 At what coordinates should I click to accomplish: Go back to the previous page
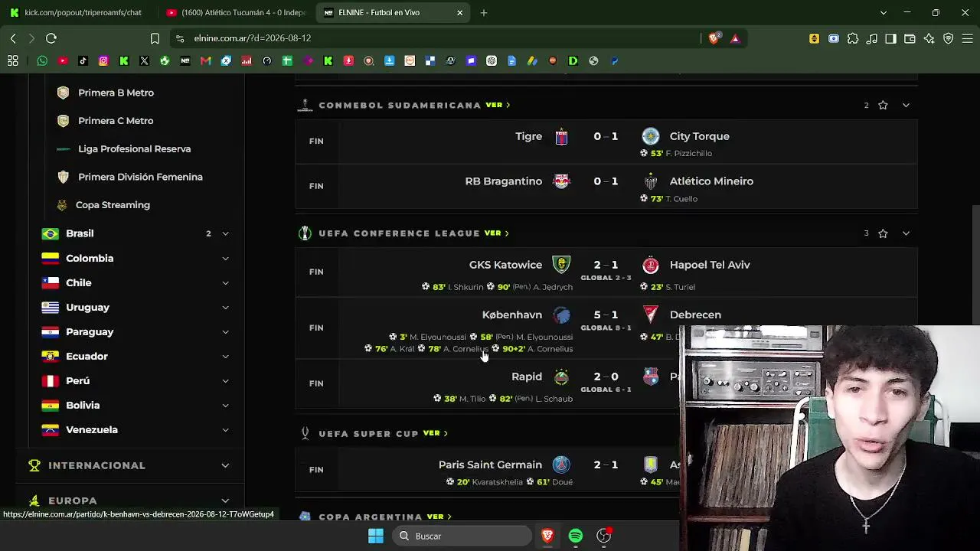tap(13, 38)
